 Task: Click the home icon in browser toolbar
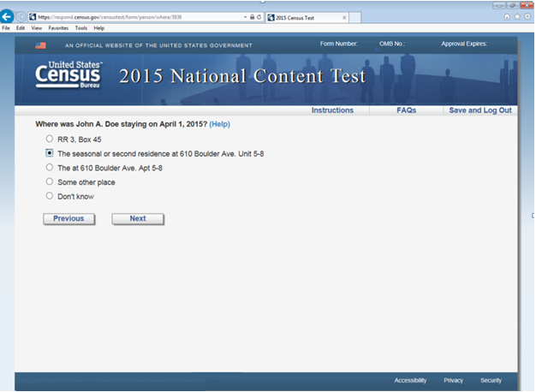(x=507, y=17)
